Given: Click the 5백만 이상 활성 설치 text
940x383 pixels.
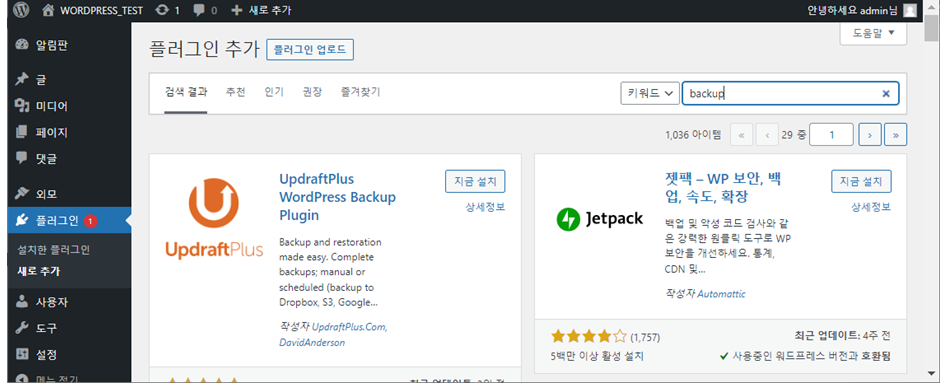Looking at the screenshot, I should (x=597, y=356).
